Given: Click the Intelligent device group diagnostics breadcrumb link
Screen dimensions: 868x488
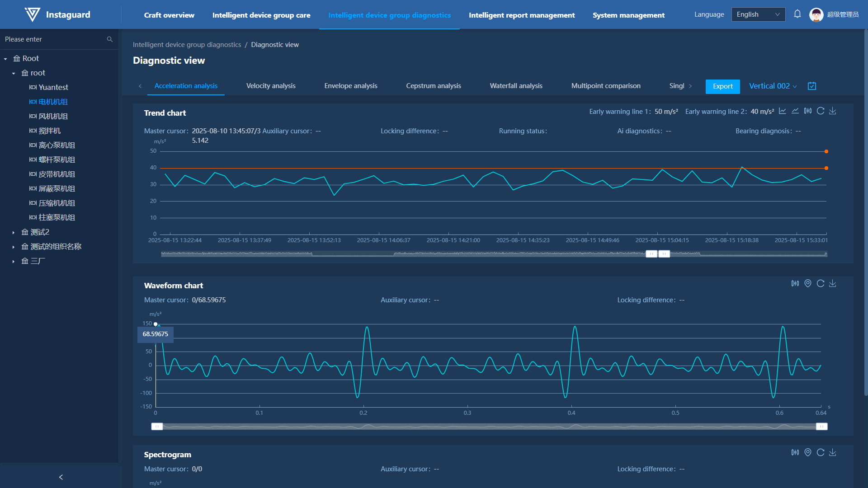Looking at the screenshot, I should click(x=187, y=45).
